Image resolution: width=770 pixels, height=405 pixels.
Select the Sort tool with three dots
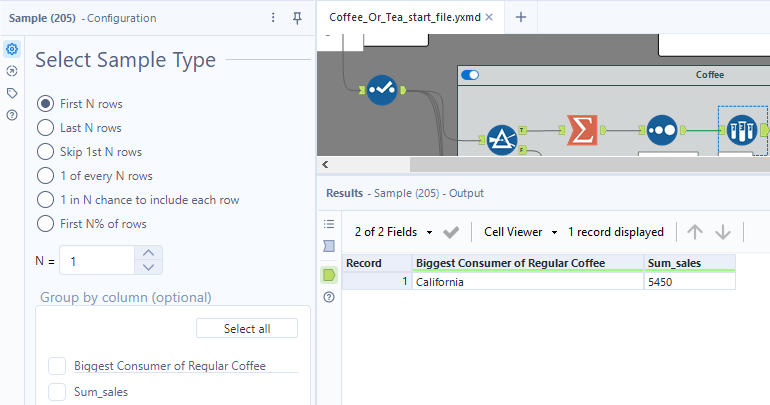661,130
